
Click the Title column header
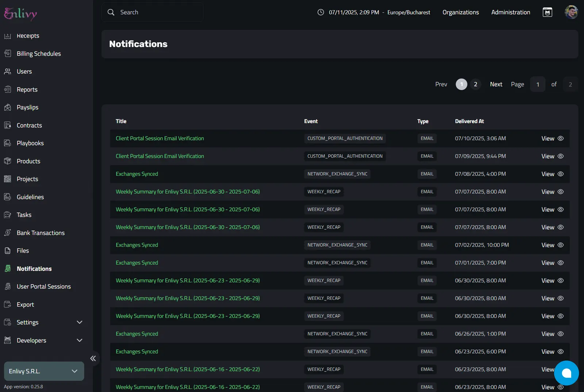[121, 121]
